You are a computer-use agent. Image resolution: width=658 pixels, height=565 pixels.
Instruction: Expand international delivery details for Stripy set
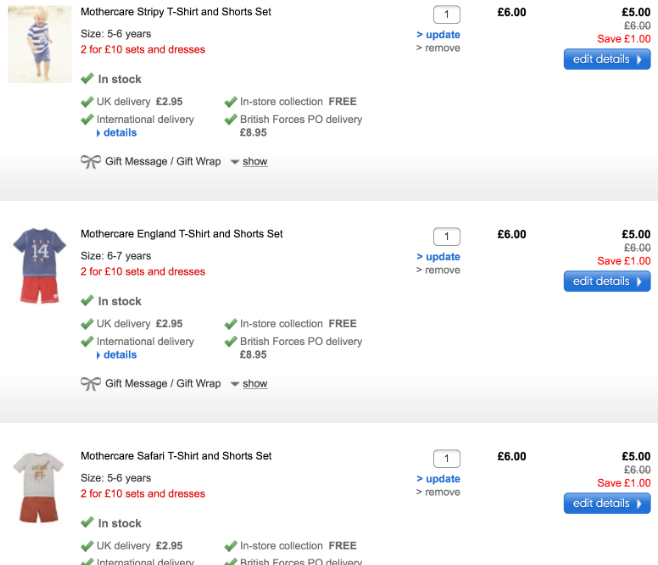119,133
